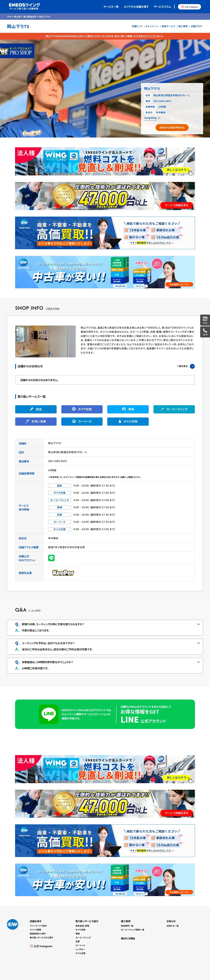The height and width of the screenshot is (980, 210).
Task: Click the phone 電話 side icon
Action: tap(205, 332)
